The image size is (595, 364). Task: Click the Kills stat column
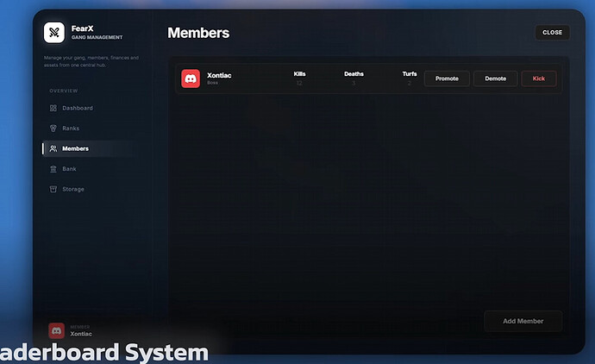(299, 78)
